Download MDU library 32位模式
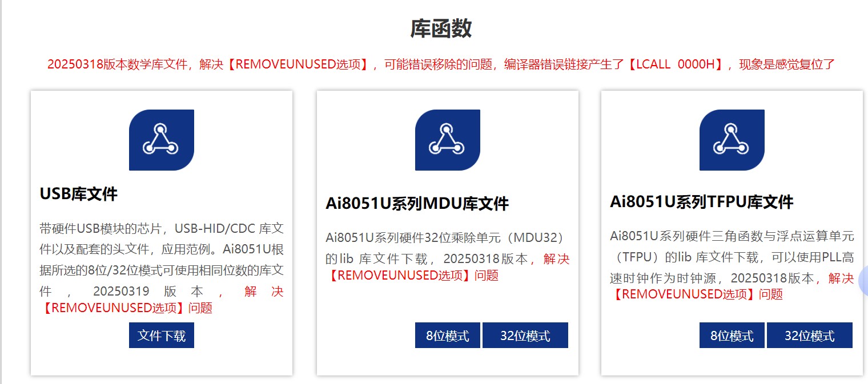This screenshot has width=868, height=384. click(x=525, y=336)
